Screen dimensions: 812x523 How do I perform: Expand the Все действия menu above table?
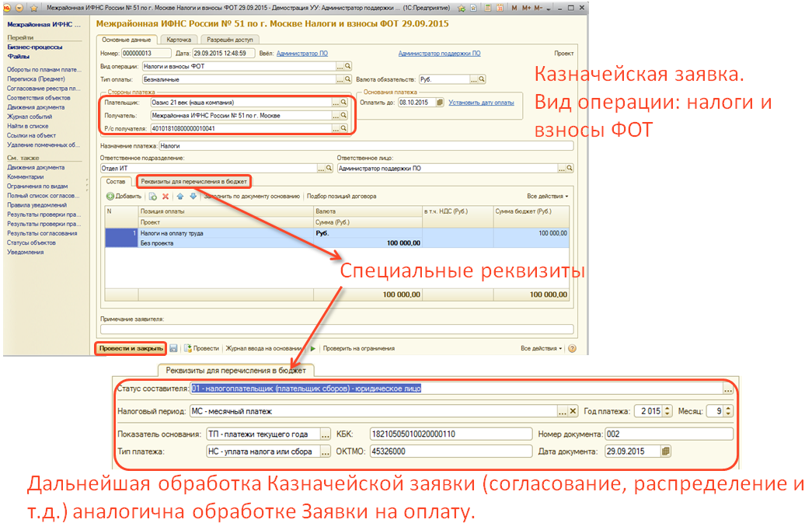[547, 196]
